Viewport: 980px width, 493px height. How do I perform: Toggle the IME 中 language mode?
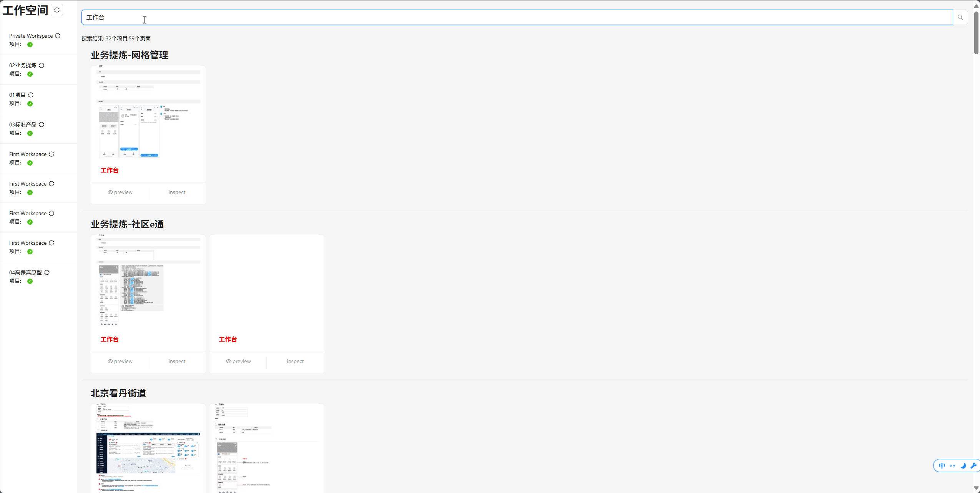click(x=942, y=466)
